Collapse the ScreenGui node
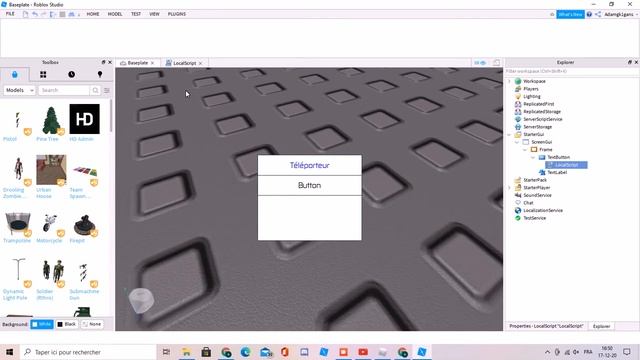 (x=517, y=142)
